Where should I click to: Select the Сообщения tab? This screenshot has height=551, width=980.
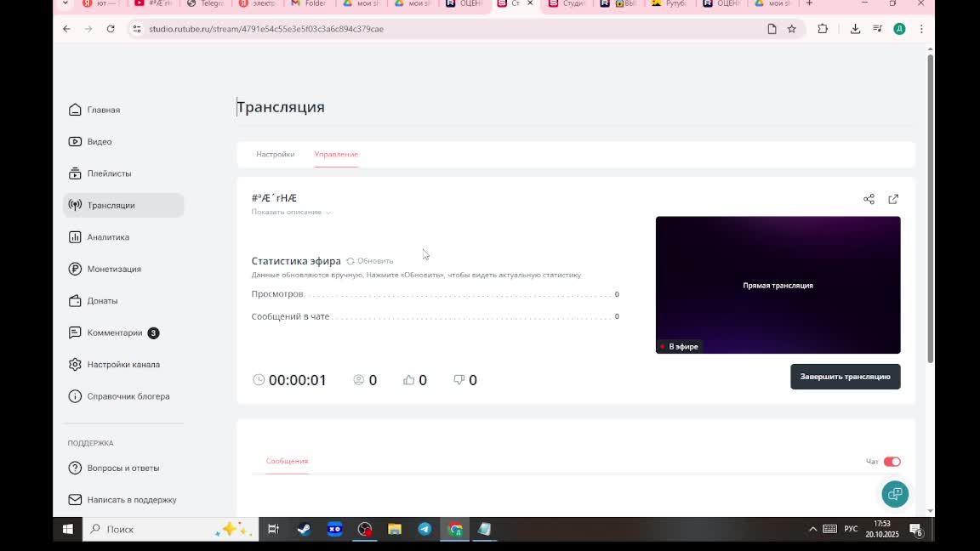point(287,461)
